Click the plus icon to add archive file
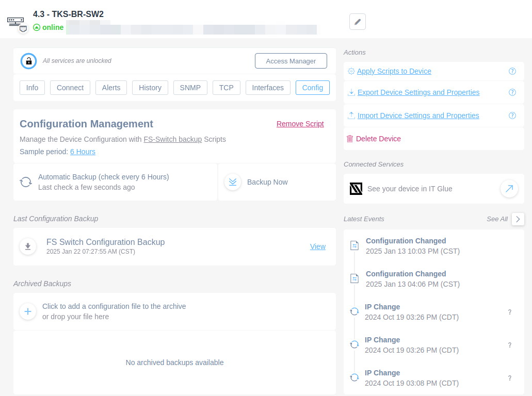532x396 pixels. (x=28, y=311)
